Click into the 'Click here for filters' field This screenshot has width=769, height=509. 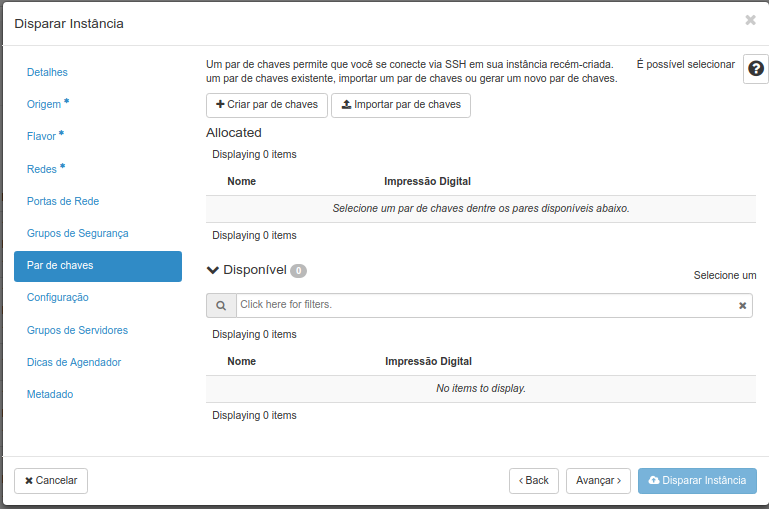(487, 305)
